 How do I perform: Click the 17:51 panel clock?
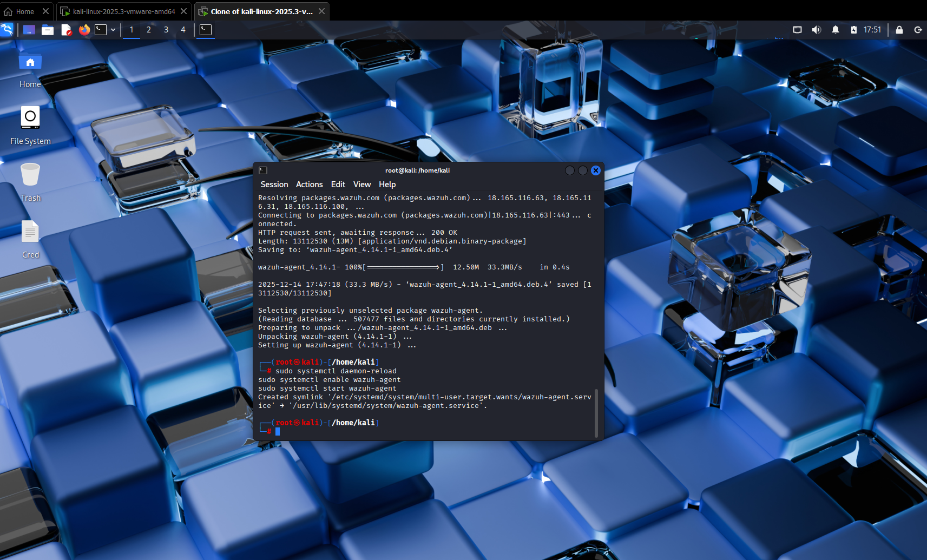(x=872, y=30)
